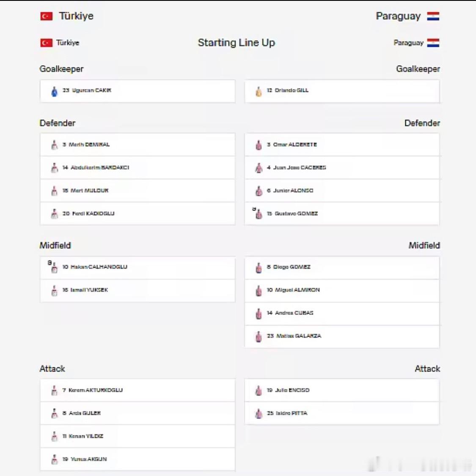Click the small Türkiye flag beside Starting Line Up
Screen dimensions: 476x476
(x=47, y=43)
